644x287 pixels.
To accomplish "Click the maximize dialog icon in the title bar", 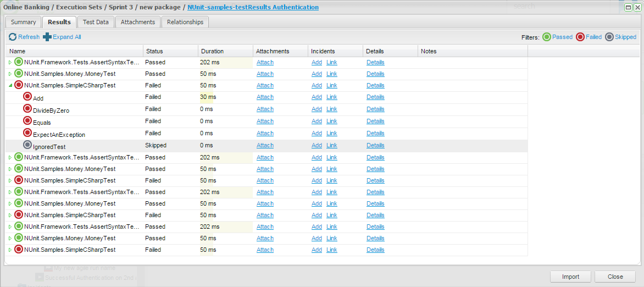I will pyautogui.click(x=628, y=7).
